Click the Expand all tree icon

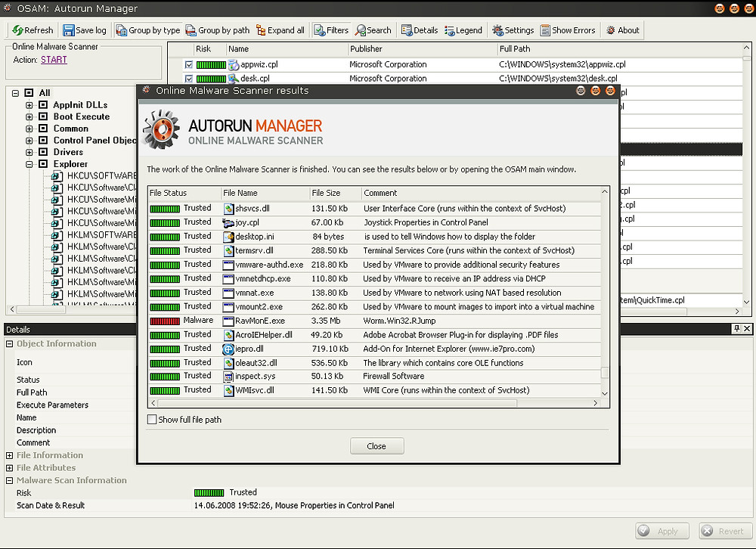click(x=261, y=30)
